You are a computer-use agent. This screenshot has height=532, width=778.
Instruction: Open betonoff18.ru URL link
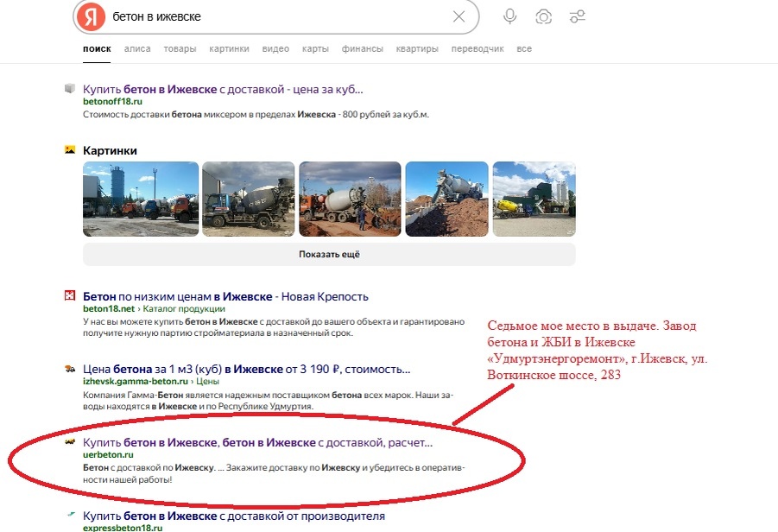pyautogui.click(x=112, y=101)
